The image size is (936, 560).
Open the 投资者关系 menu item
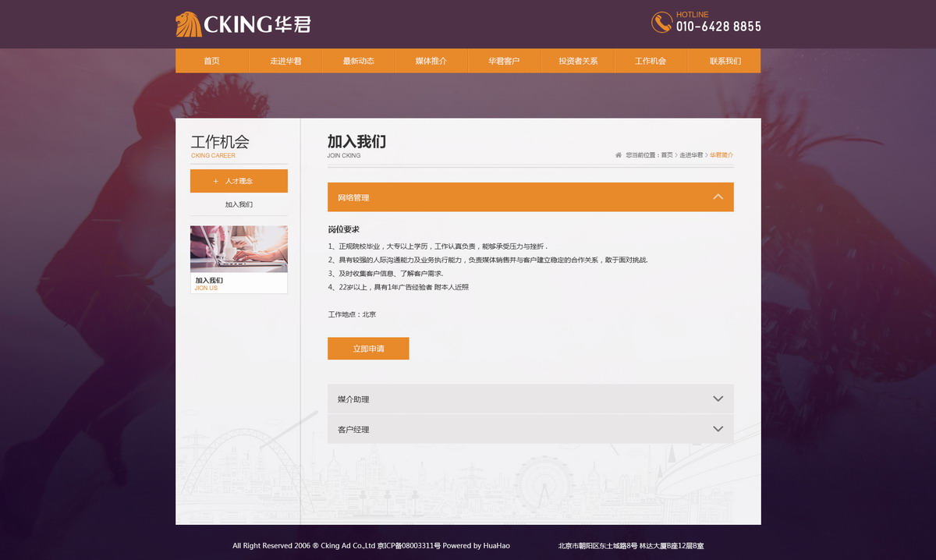pyautogui.click(x=577, y=60)
